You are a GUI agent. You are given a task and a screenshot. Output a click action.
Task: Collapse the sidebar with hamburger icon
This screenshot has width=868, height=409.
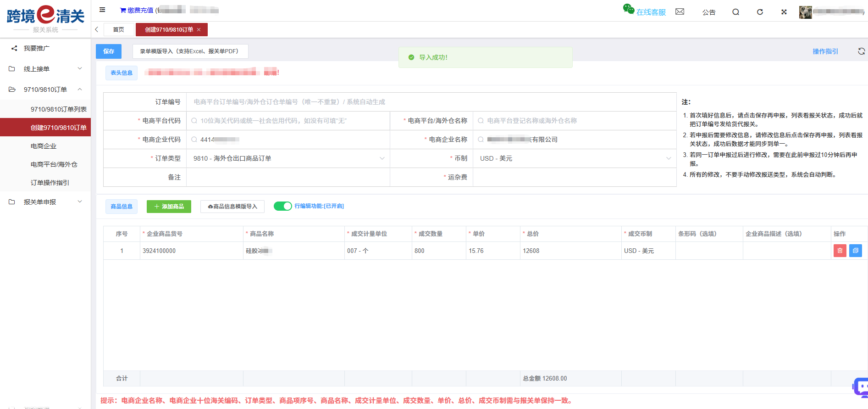(102, 10)
